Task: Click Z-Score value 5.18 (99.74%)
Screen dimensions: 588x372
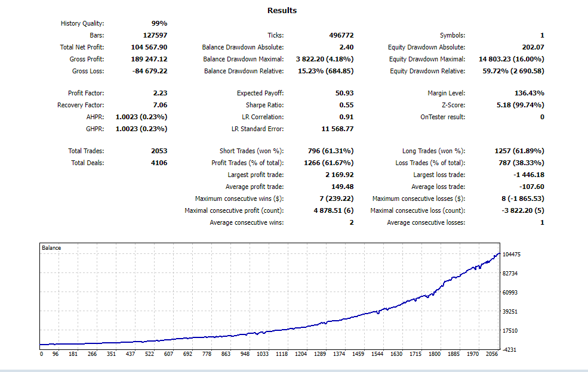Action: (521, 105)
